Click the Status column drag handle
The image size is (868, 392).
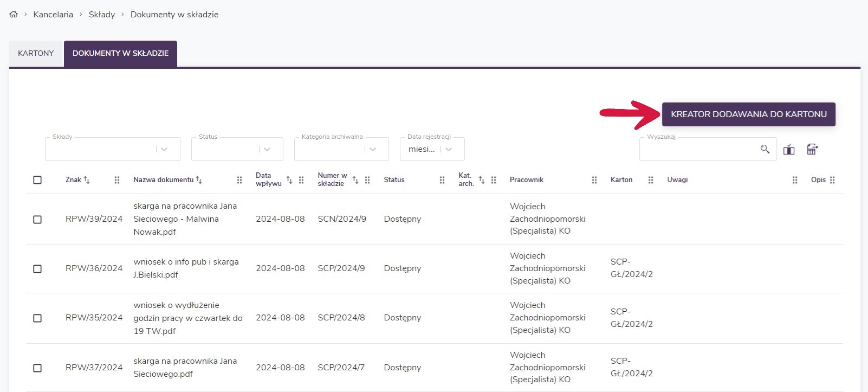[x=442, y=180]
